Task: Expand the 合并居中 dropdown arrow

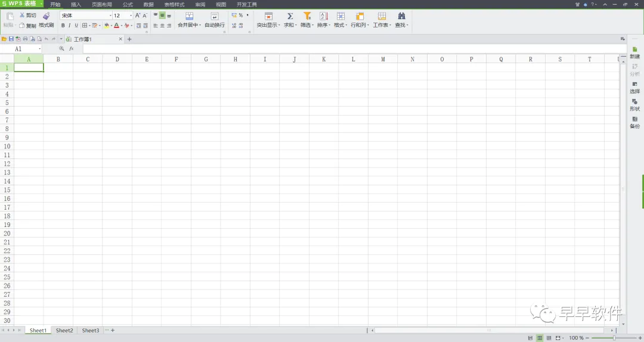Action: (200, 25)
